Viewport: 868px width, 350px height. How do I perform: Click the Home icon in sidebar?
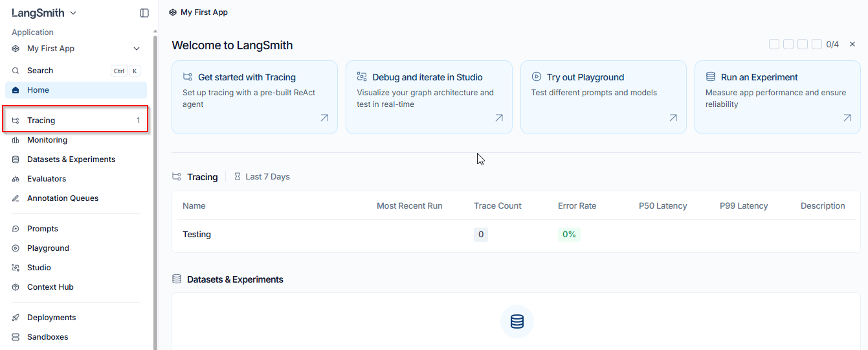point(16,90)
